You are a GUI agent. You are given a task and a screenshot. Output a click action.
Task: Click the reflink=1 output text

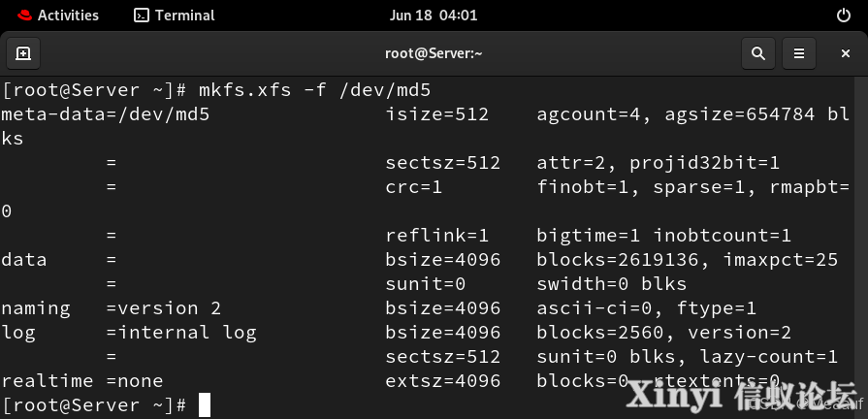(437, 236)
